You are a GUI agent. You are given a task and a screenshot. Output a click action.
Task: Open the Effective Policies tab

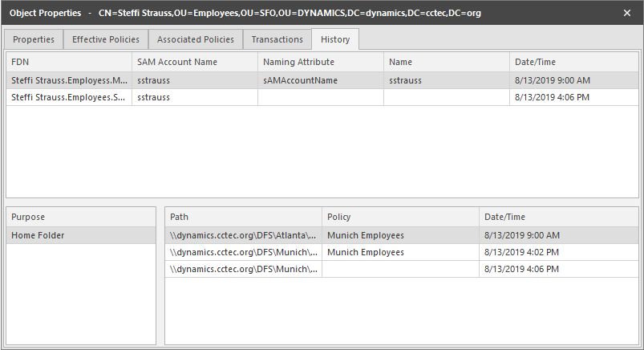point(106,39)
